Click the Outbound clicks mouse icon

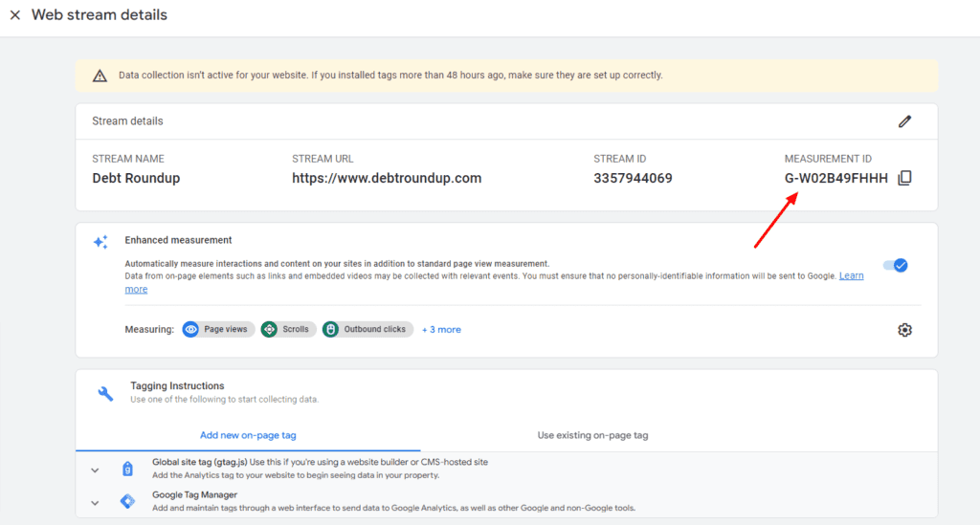pos(330,329)
